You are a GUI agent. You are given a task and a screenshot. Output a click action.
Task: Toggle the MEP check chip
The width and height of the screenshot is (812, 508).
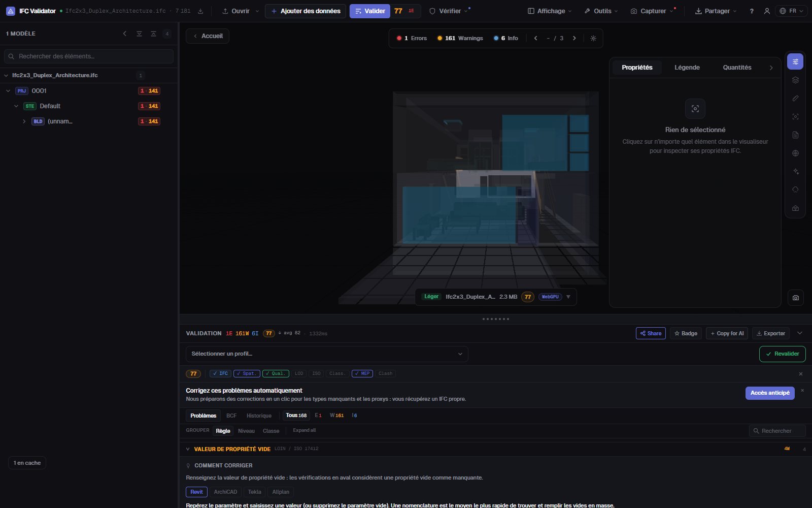pyautogui.click(x=362, y=373)
